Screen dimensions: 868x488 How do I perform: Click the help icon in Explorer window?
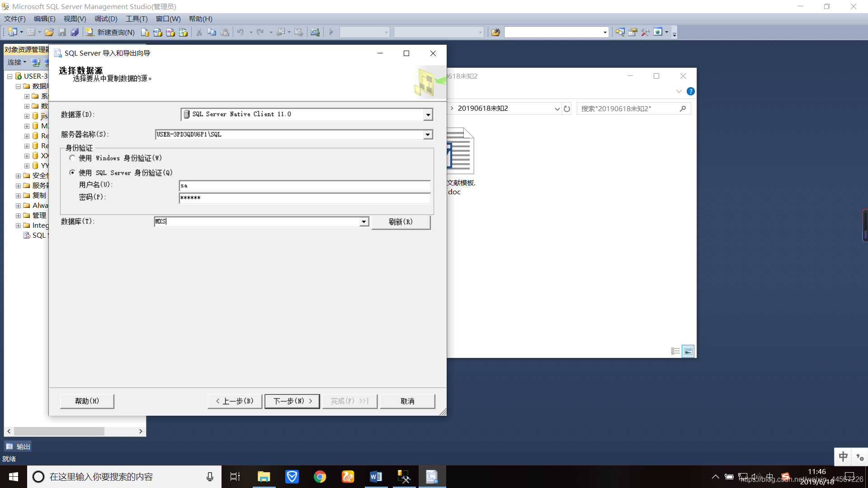click(690, 91)
